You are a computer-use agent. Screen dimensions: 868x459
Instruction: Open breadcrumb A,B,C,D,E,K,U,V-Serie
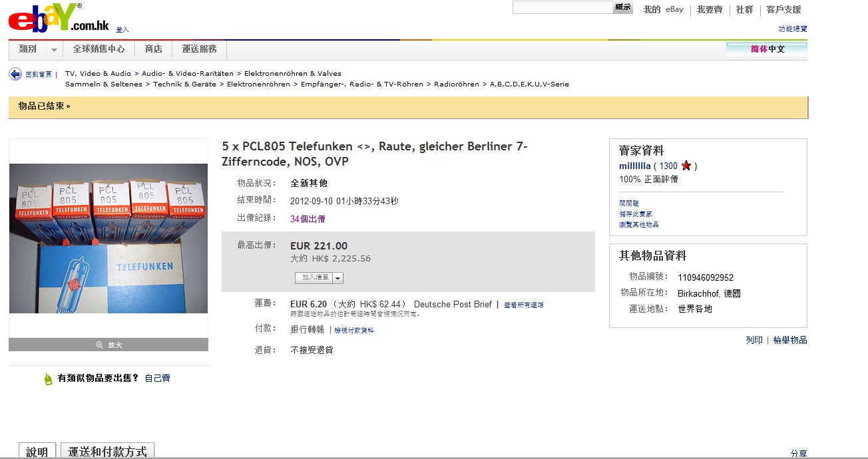pyautogui.click(x=530, y=84)
